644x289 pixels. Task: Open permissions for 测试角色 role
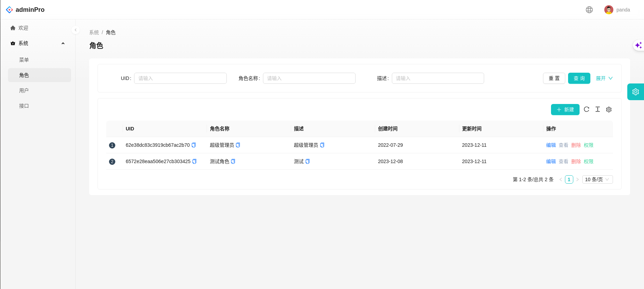[x=589, y=161]
